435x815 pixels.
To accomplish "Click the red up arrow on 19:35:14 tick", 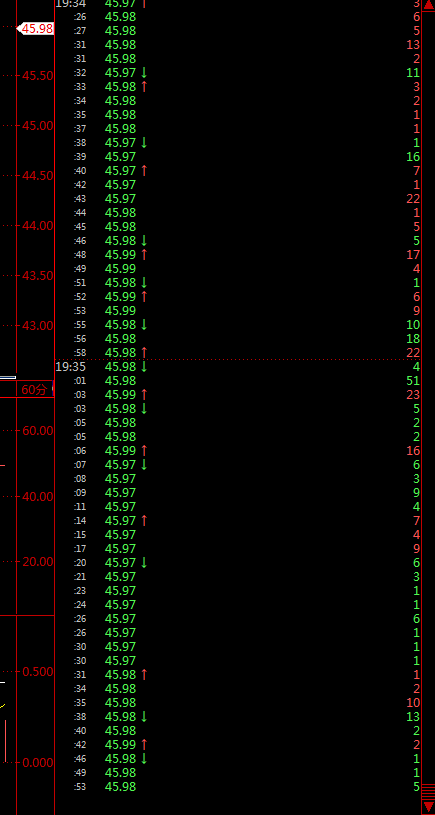I will [144, 521].
